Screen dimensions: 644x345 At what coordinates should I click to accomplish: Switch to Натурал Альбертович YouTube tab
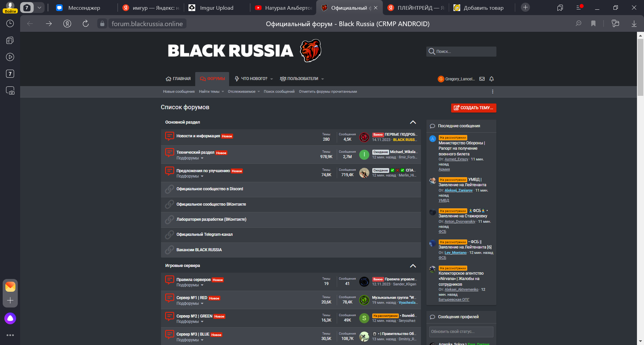[x=283, y=8]
